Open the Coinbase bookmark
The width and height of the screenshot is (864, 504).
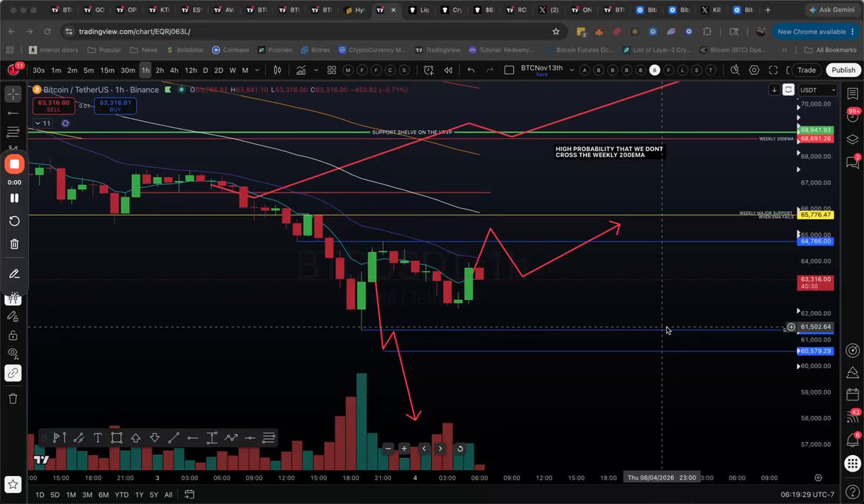click(230, 50)
